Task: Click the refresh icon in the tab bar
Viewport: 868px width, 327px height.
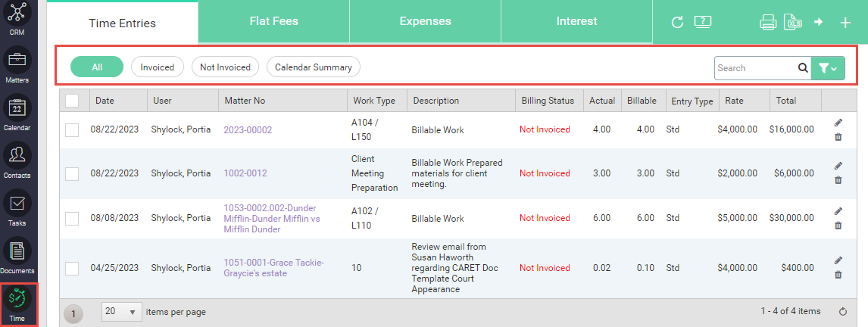Action: (677, 22)
